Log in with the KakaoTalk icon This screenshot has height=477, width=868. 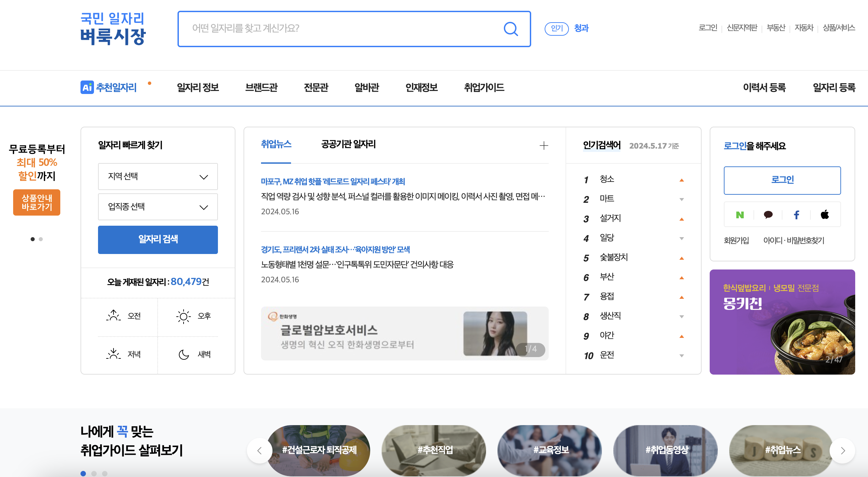tap(768, 214)
